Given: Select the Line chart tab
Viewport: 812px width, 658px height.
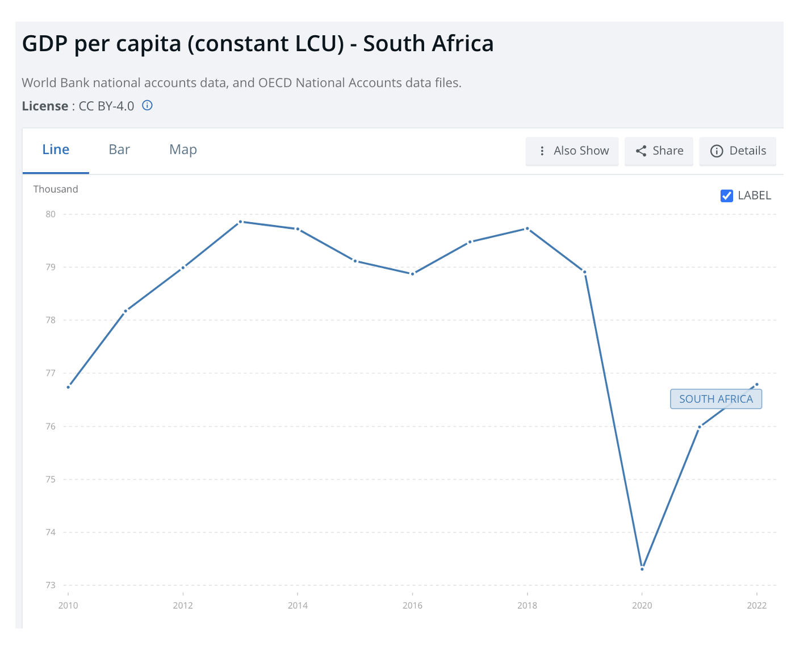Looking at the screenshot, I should [x=56, y=149].
